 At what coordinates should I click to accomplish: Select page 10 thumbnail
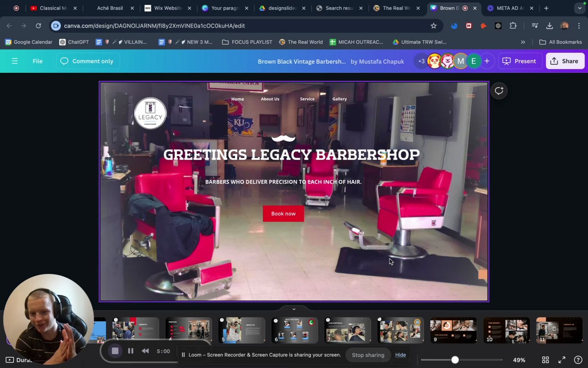pos(507,330)
